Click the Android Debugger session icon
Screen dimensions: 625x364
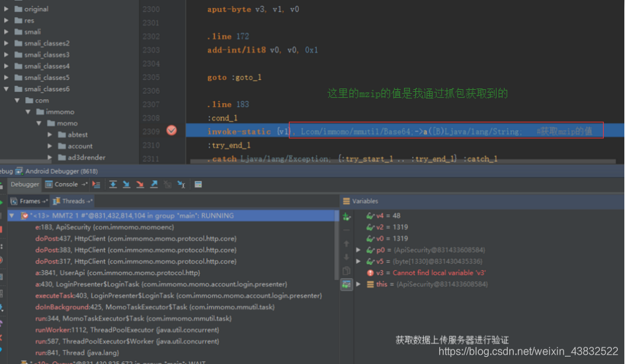(19, 171)
